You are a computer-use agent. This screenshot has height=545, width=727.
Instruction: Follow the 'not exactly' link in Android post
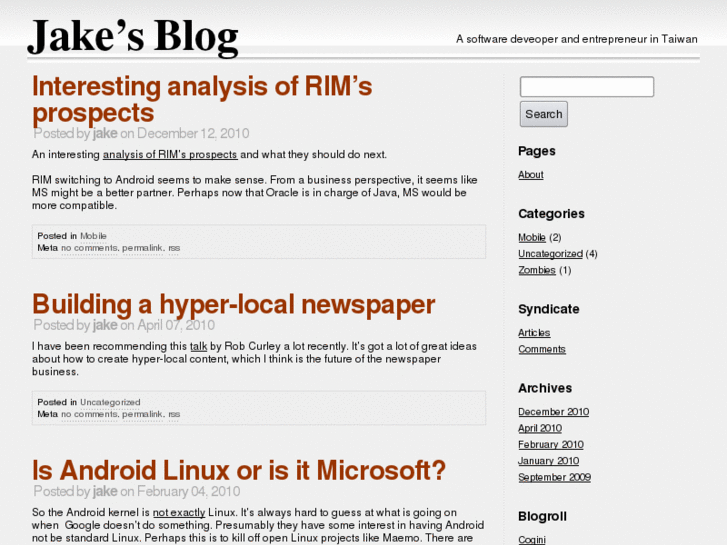point(179,513)
